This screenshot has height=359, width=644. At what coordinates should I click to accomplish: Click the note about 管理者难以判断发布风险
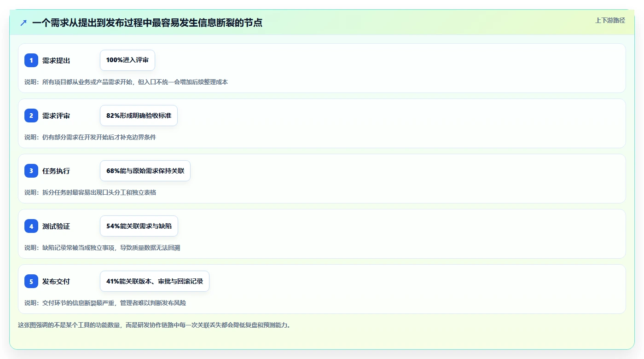tap(105, 303)
